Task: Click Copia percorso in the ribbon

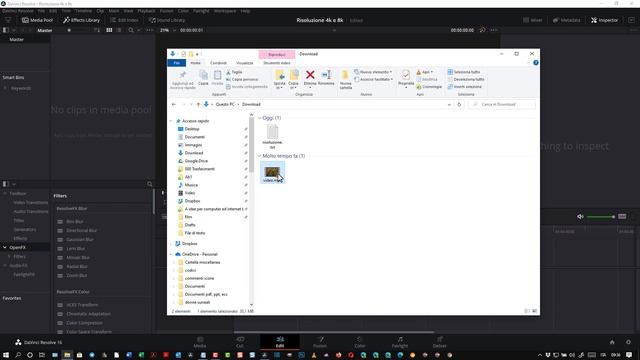Action: point(242,79)
